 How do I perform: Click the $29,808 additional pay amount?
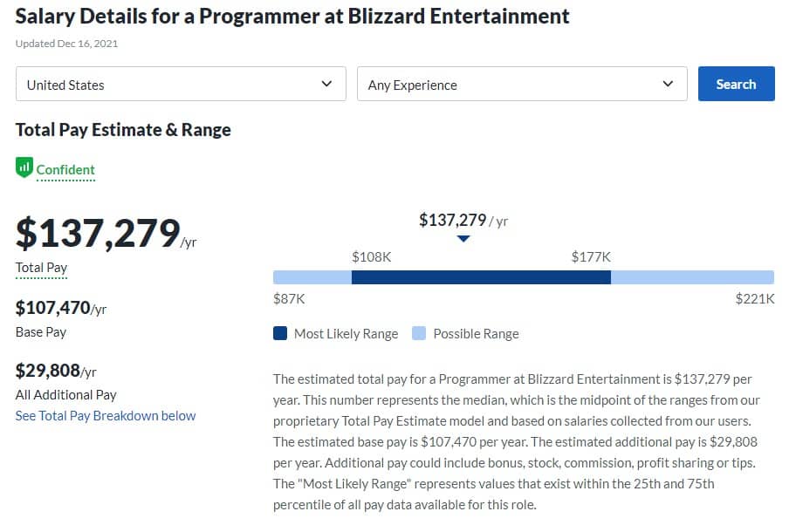48,371
